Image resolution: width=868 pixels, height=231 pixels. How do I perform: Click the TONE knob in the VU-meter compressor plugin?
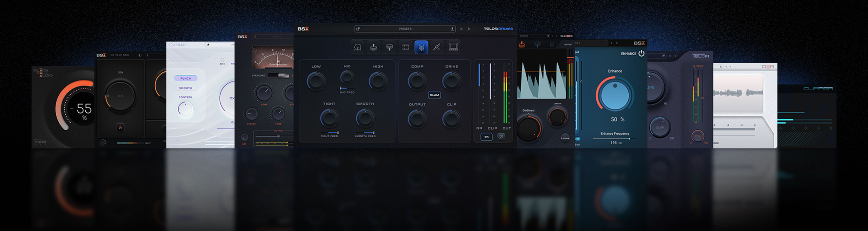pyautogui.click(x=278, y=114)
